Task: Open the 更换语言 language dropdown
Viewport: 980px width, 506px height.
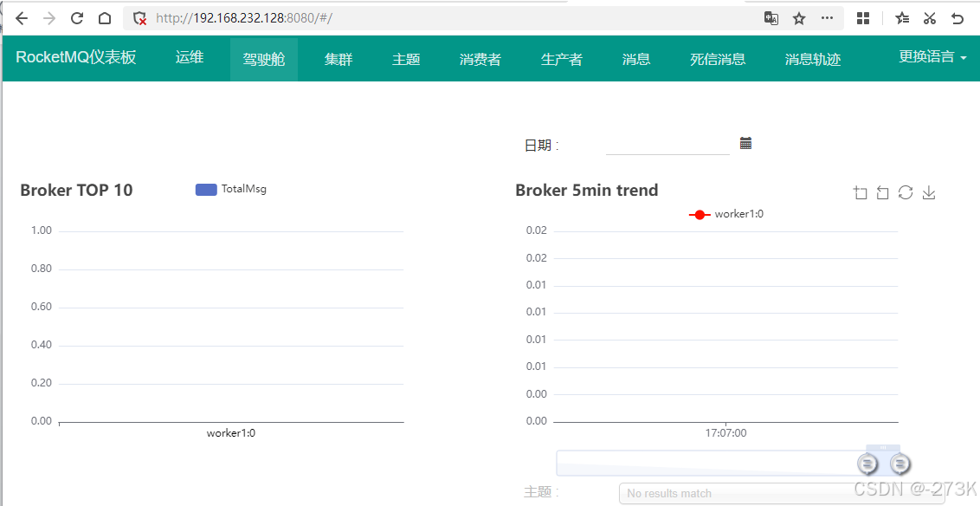Action: [932, 57]
